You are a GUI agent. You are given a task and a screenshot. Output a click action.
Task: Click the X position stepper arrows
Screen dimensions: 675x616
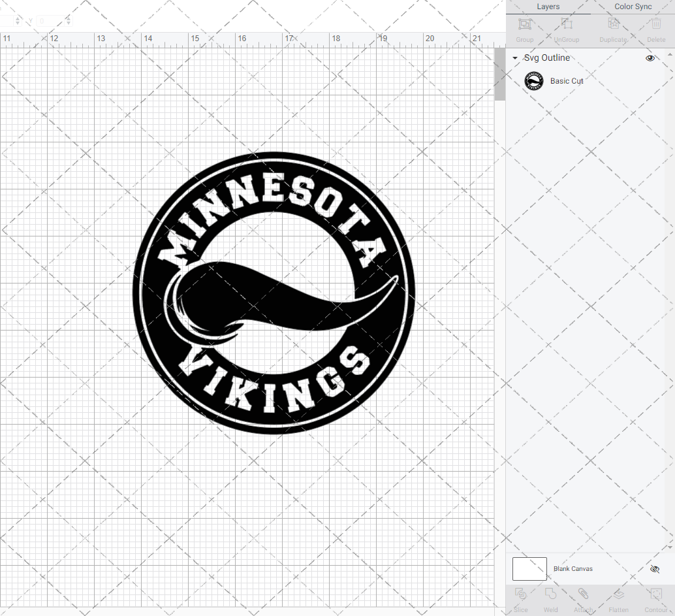18,21
